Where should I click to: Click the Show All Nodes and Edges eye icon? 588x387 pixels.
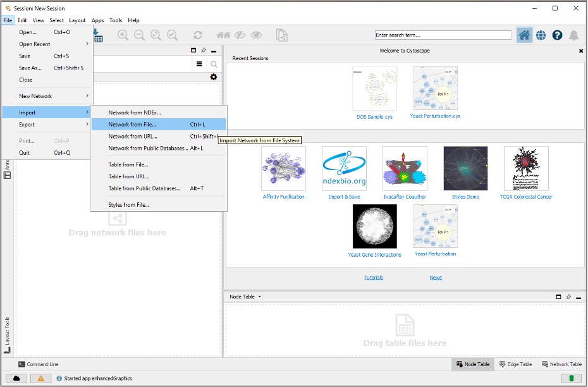point(257,35)
